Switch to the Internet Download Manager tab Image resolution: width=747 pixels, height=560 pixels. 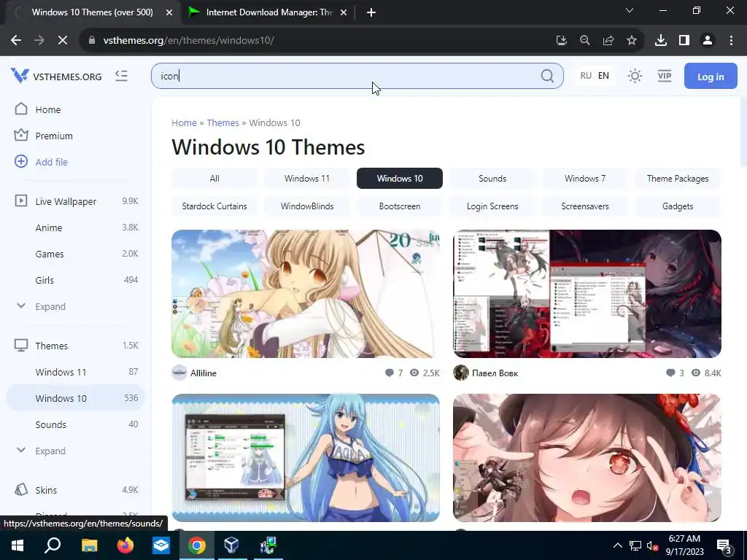[268, 12]
